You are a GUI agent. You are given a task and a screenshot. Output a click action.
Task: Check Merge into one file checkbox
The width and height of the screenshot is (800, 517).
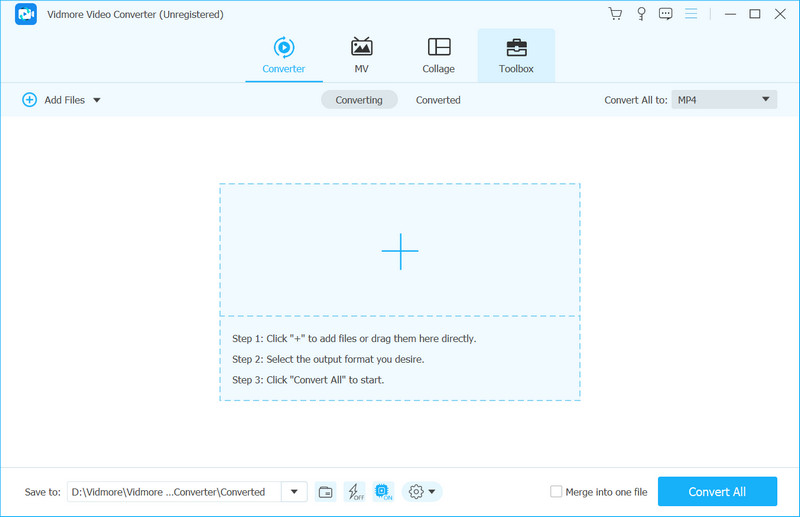[556, 491]
